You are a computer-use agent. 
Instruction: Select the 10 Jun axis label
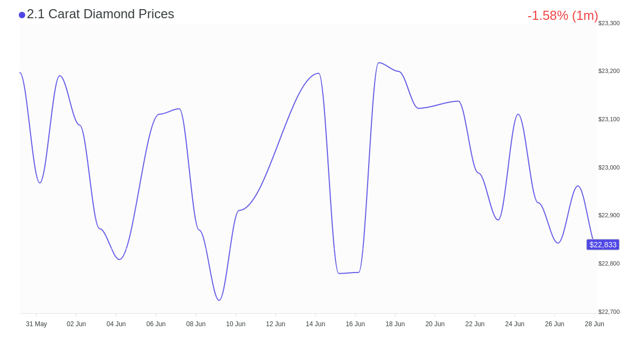click(236, 324)
